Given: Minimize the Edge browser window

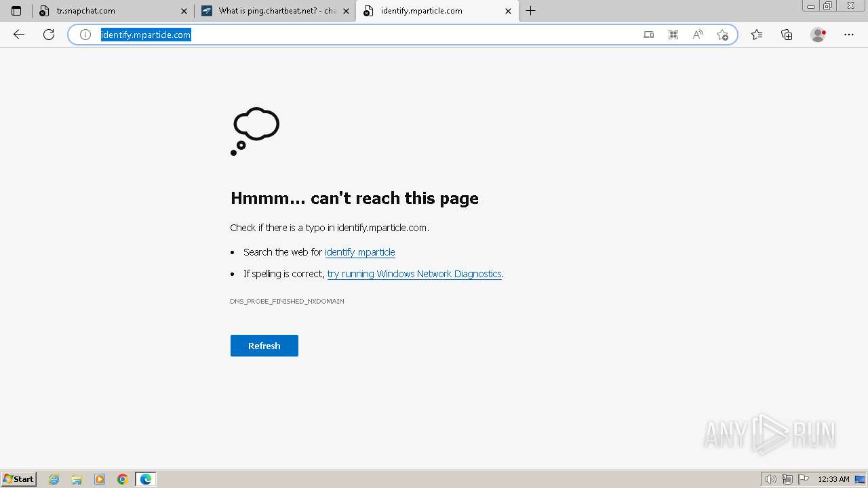Looking at the screenshot, I should click(811, 6).
